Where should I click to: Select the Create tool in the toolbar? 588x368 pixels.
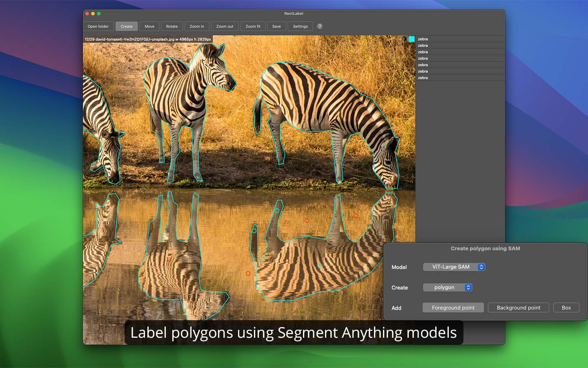pyautogui.click(x=126, y=26)
